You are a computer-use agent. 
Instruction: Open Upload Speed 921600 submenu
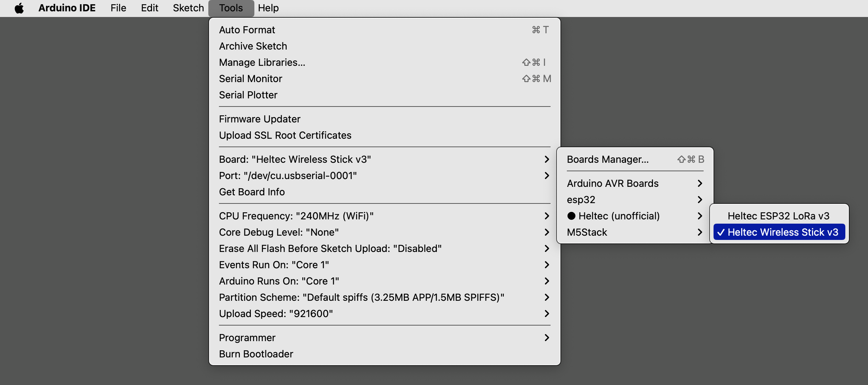click(x=276, y=314)
